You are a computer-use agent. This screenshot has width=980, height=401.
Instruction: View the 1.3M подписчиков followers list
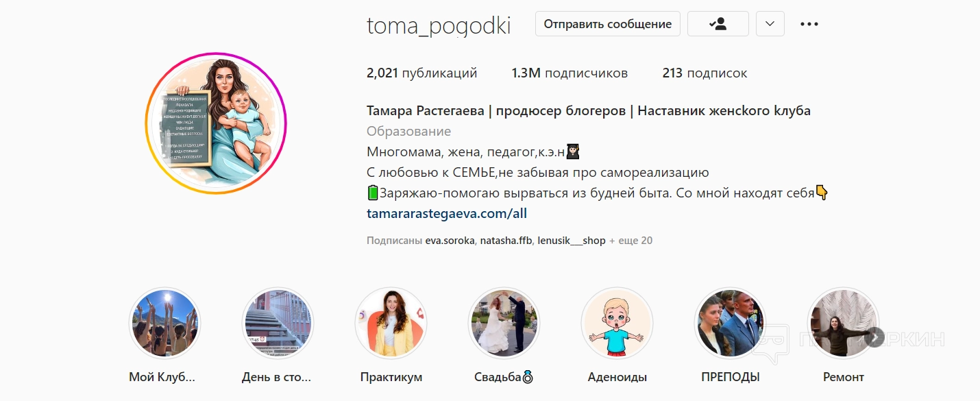(569, 73)
